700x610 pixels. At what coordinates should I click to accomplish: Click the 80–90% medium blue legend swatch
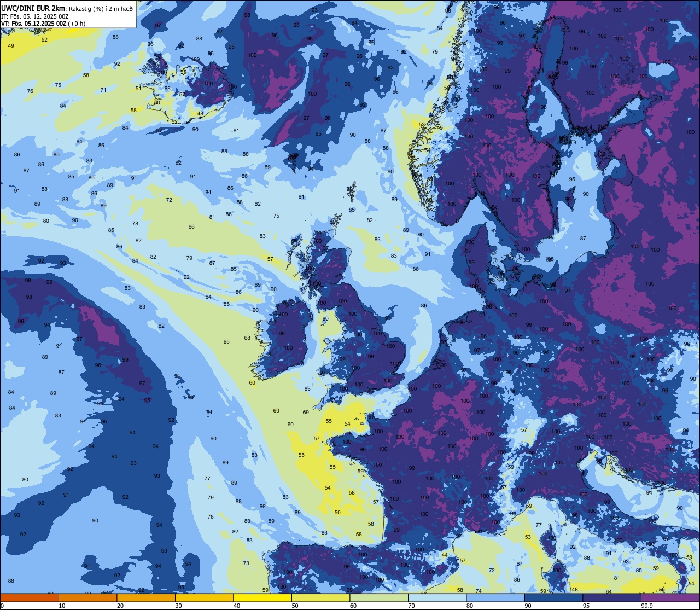pos(495,597)
